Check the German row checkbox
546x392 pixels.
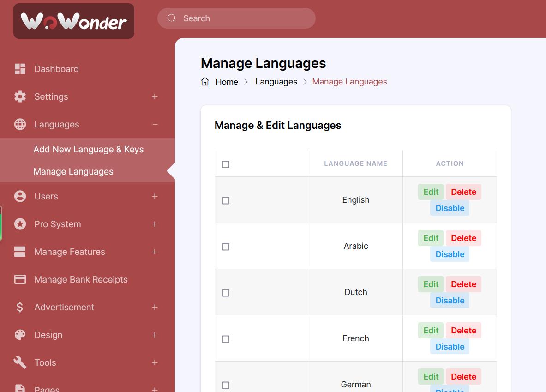[226, 385]
